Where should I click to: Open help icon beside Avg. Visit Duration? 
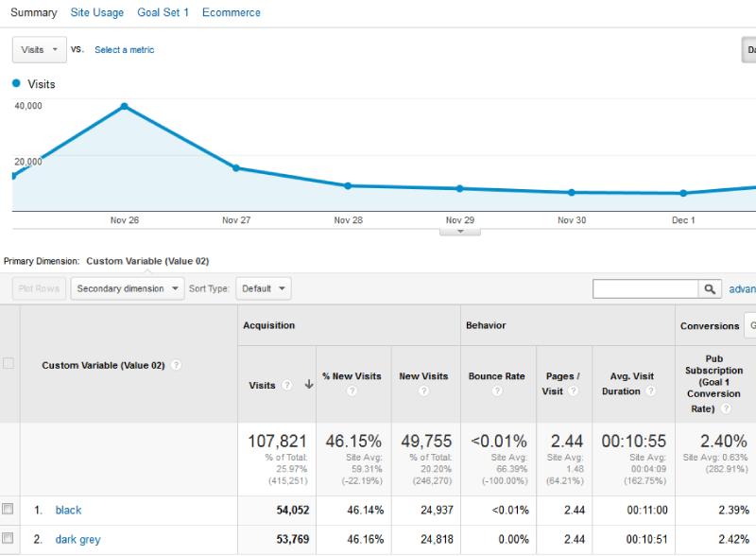pos(651,391)
